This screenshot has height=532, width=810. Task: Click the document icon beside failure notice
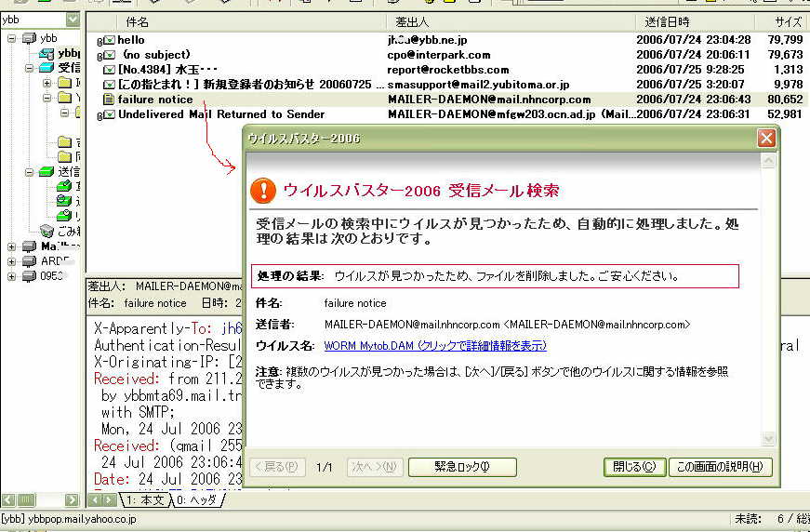tap(109, 100)
